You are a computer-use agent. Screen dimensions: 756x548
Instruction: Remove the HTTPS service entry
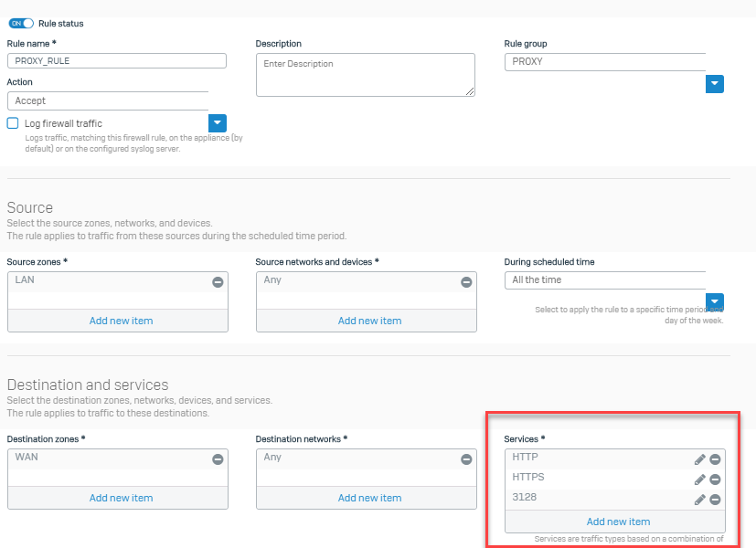pyautogui.click(x=715, y=479)
